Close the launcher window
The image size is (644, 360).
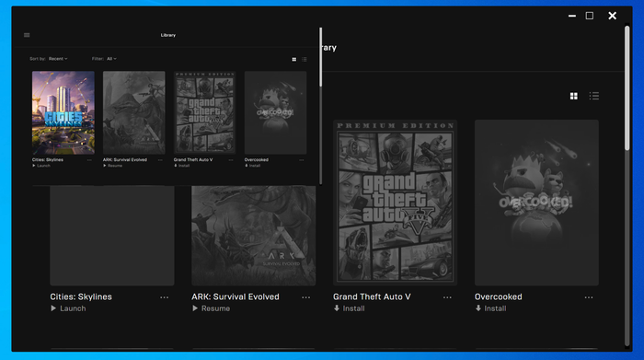pyautogui.click(x=612, y=16)
